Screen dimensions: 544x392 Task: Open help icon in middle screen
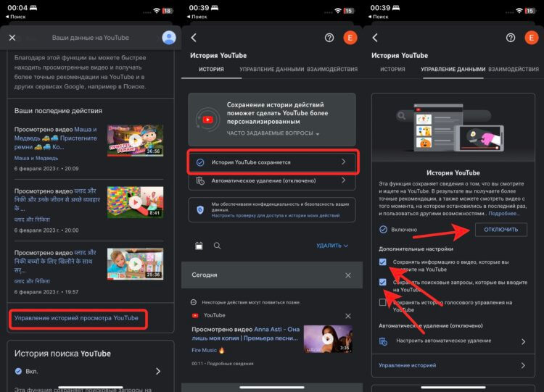point(329,38)
